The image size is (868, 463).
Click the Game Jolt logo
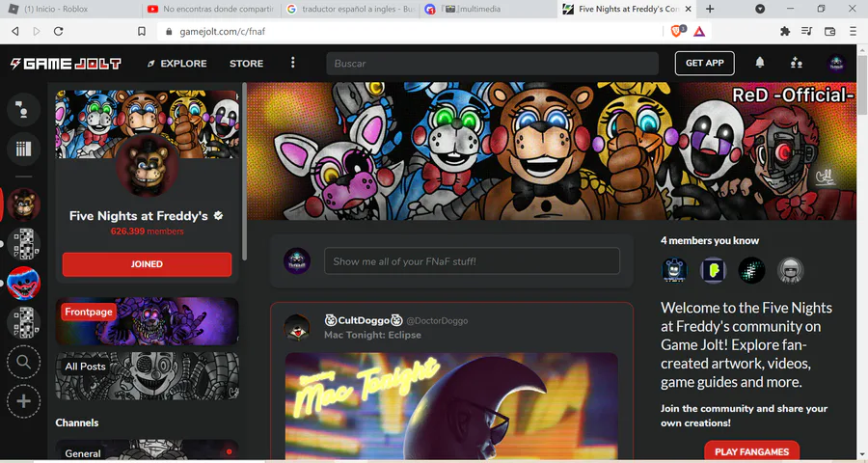(x=66, y=64)
